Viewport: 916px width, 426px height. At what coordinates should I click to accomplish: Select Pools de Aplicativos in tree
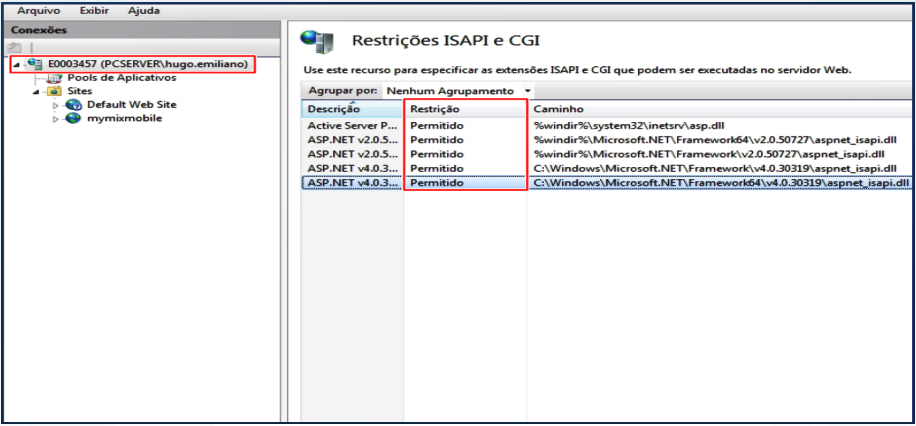(122, 78)
